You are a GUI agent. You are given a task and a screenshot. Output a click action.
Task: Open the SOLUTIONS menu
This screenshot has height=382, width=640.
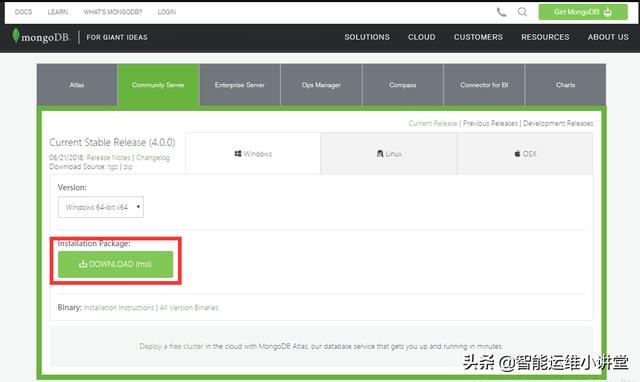click(x=367, y=37)
